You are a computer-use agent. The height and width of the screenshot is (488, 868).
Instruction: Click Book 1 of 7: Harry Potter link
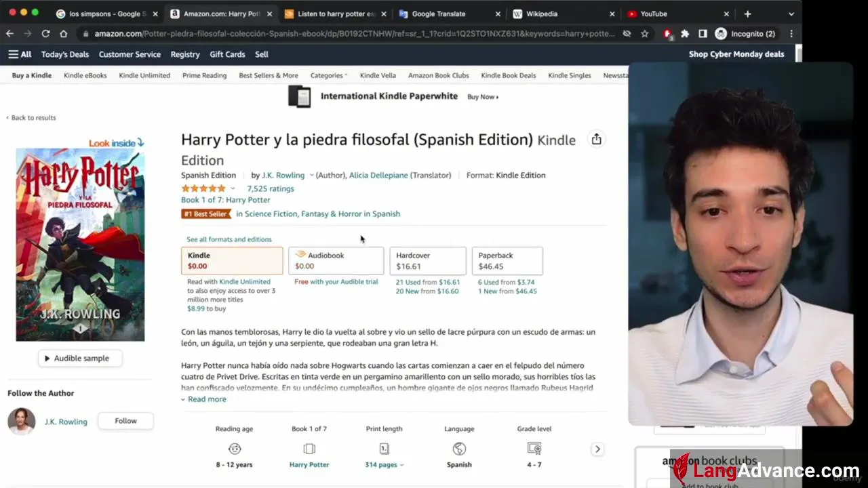(226, 200)
